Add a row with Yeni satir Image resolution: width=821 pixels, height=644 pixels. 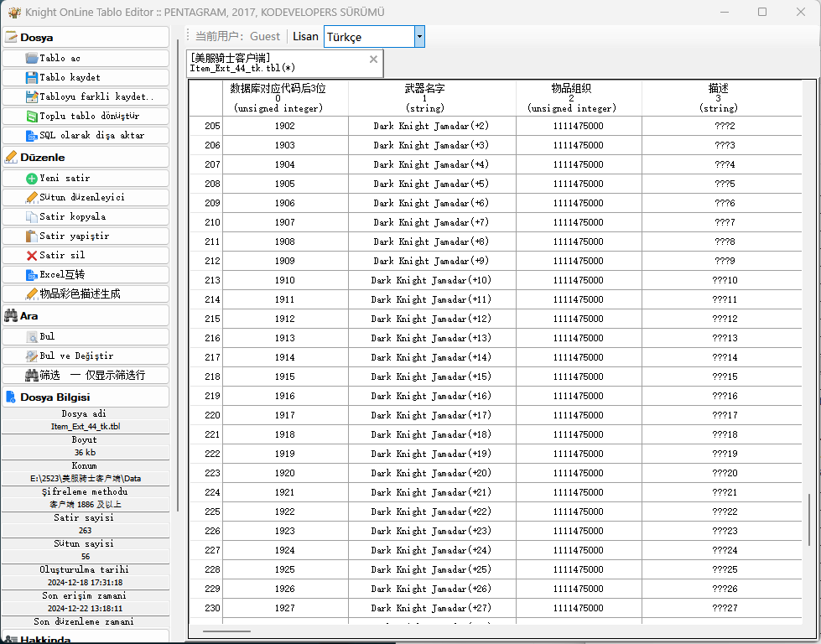click(x=86, y=178)
